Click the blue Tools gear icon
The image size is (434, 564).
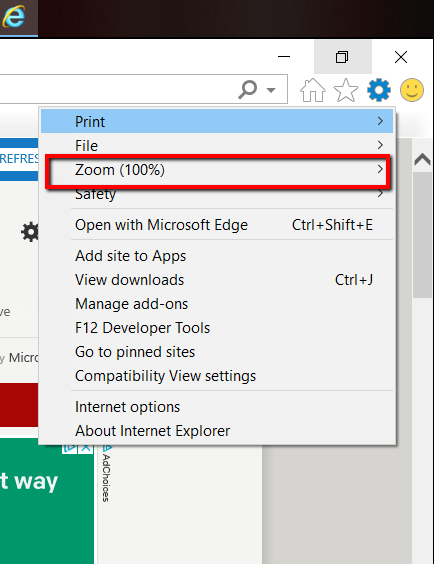click(379, 90)
